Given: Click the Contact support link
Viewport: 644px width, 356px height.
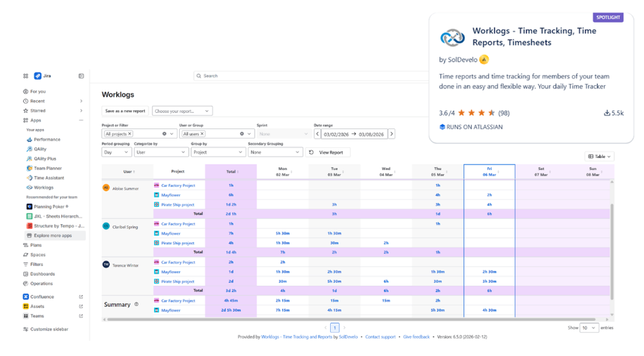Looking at the screenshot, I should coord(380,337).
